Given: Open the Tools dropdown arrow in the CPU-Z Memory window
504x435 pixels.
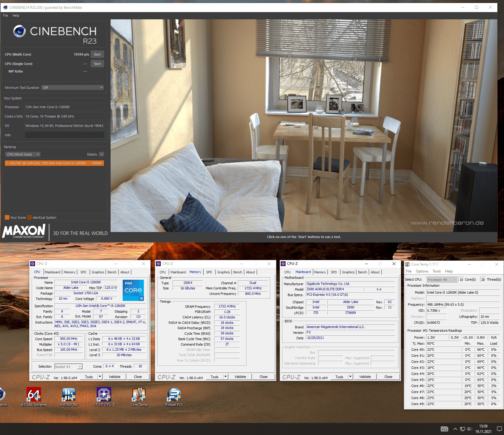Looking at the screenshot, I should pos(225,377).
